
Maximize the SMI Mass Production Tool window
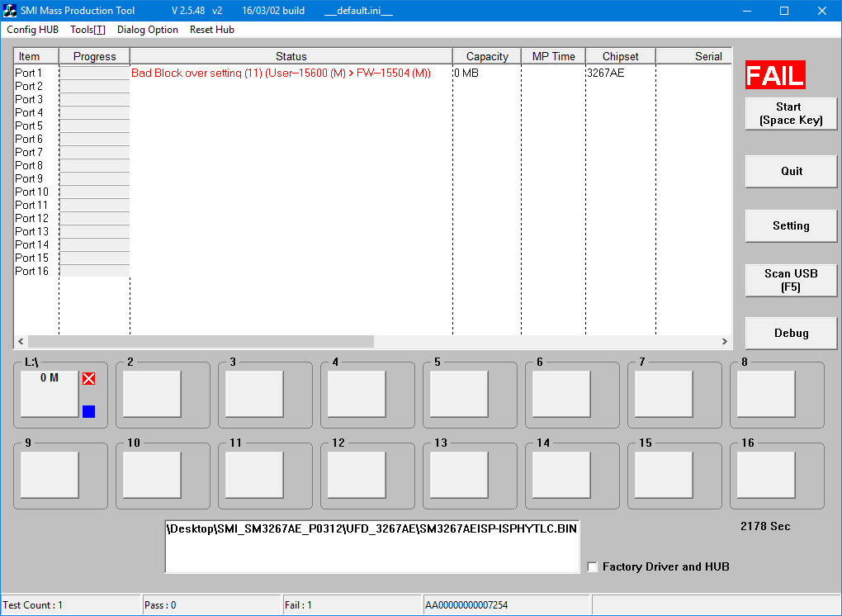pyautogui.click(x=784, y=11)
